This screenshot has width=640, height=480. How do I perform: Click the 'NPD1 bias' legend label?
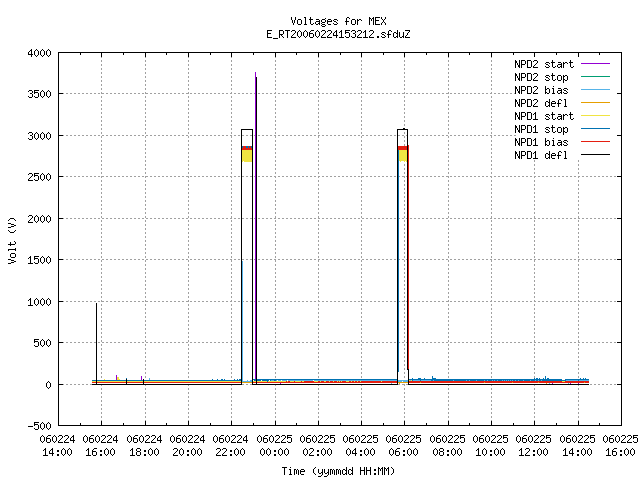tap(541, 142)
